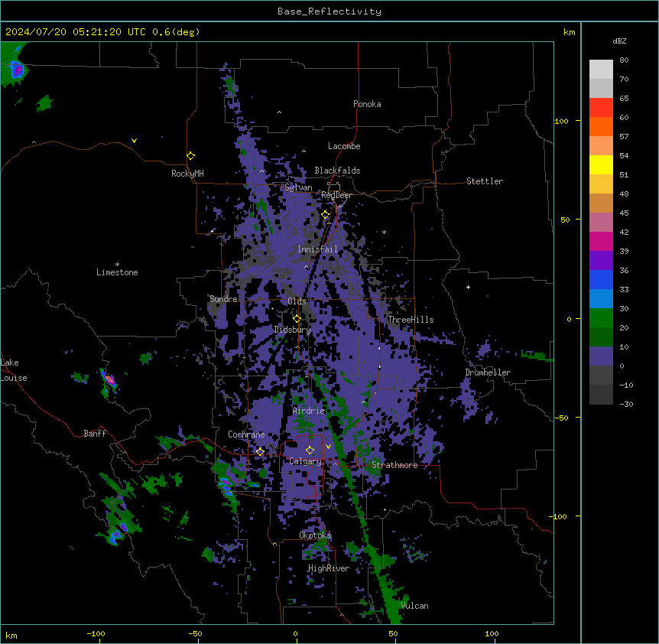
Task: Click the Base_Reflectivity title text
Action: (329, 11)
